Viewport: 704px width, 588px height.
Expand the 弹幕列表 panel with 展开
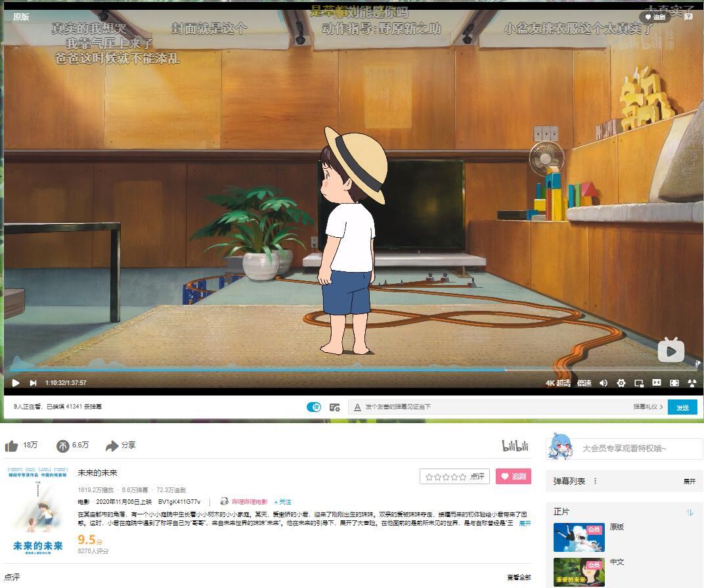coord(689,481)
